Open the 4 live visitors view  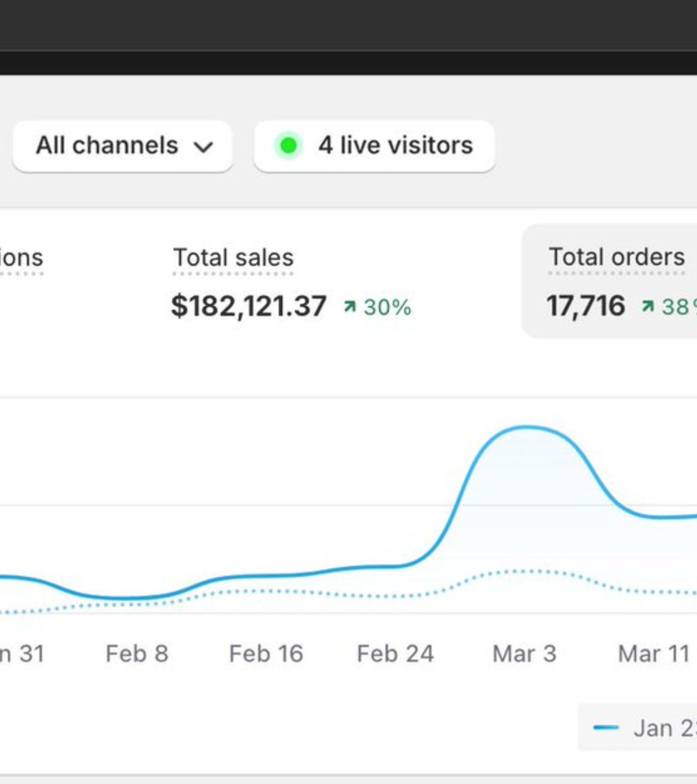(x=374, y=146)
